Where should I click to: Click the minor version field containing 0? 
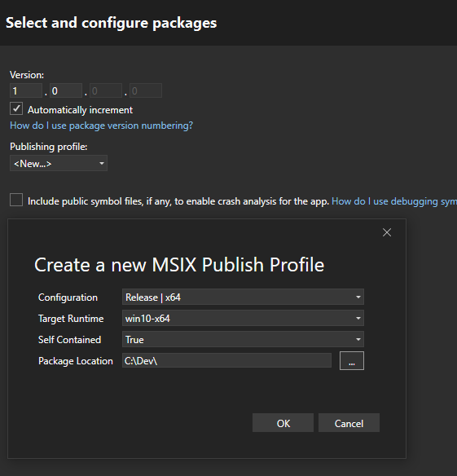tap(66, 90)
